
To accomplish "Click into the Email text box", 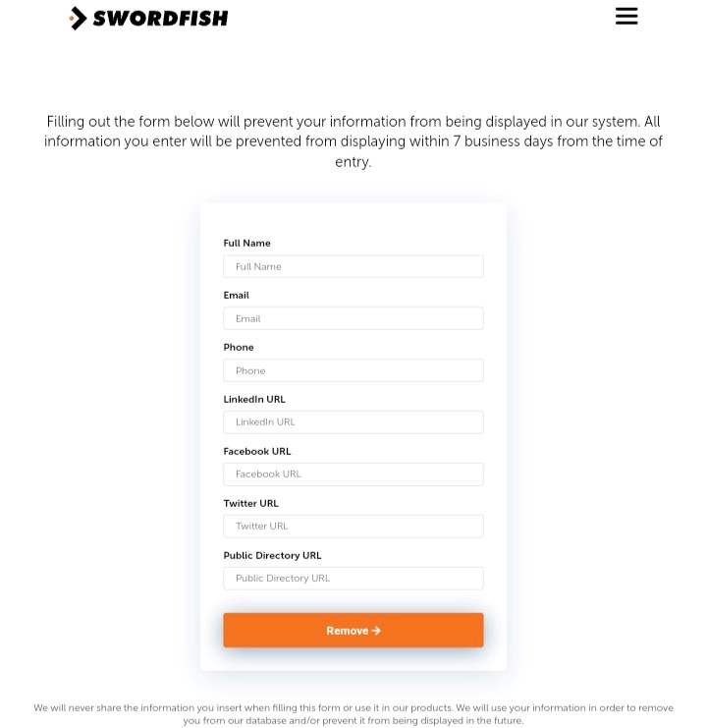I will point(353,318).
